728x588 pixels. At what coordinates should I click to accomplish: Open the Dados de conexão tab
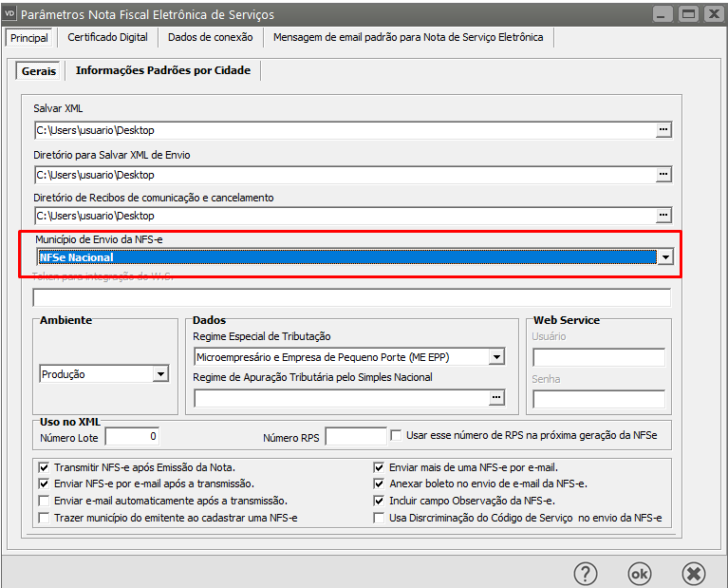[x=211, y=37]
